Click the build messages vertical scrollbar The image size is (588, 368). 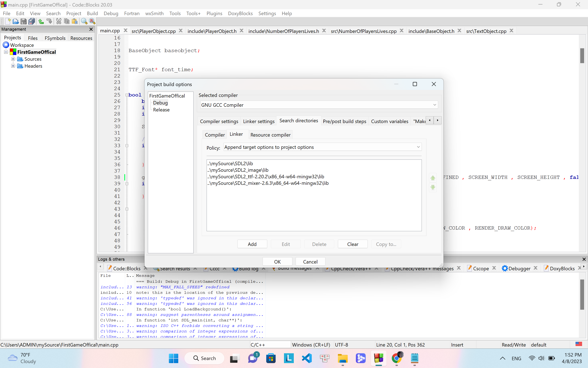pyautogui.click(x=582, y=294)
